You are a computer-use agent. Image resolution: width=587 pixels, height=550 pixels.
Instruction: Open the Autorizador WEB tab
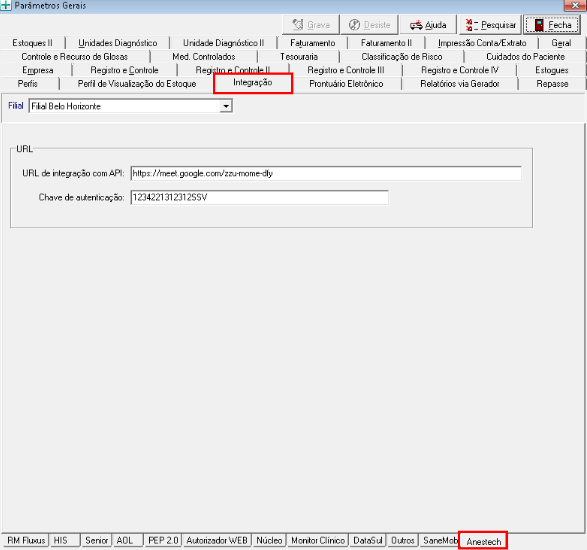217,541
